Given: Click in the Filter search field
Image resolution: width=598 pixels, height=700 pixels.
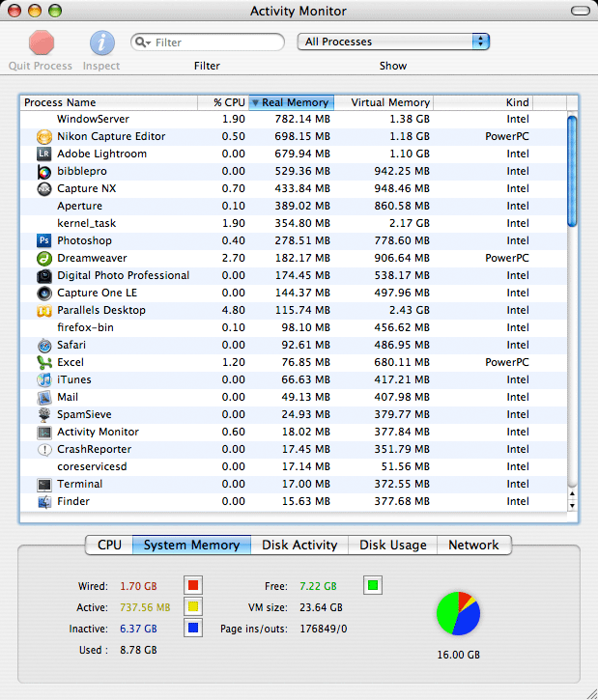Looking at the screenshot, I should click(x=208, y=42).
